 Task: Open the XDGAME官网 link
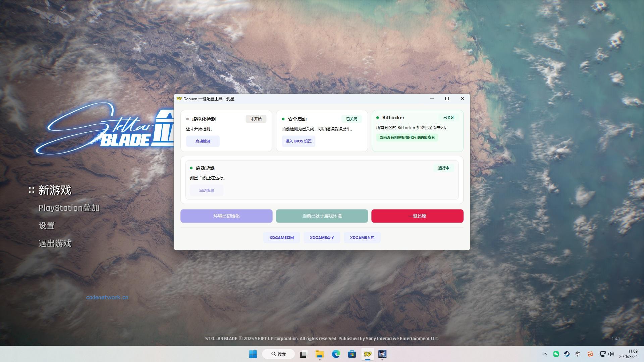[281, 238]
